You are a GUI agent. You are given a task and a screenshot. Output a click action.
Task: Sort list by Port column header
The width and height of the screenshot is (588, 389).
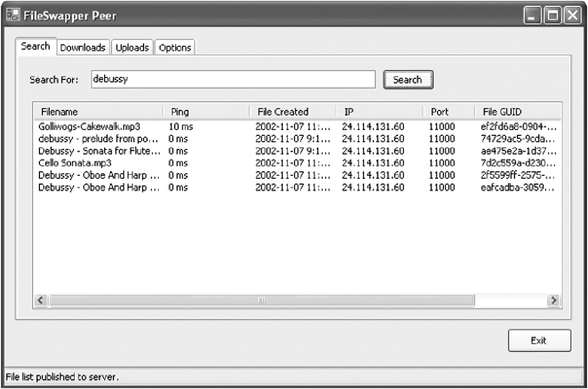(448, 112)
